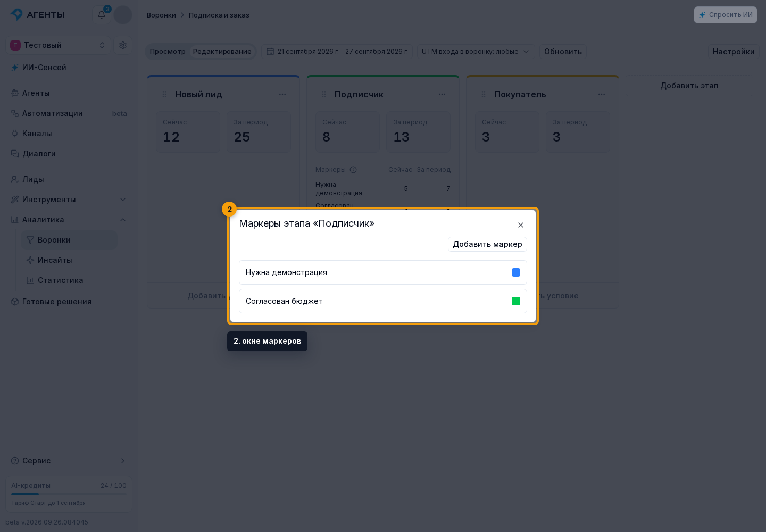Grab the Новый лид drag handle icon

click(164, 94)
